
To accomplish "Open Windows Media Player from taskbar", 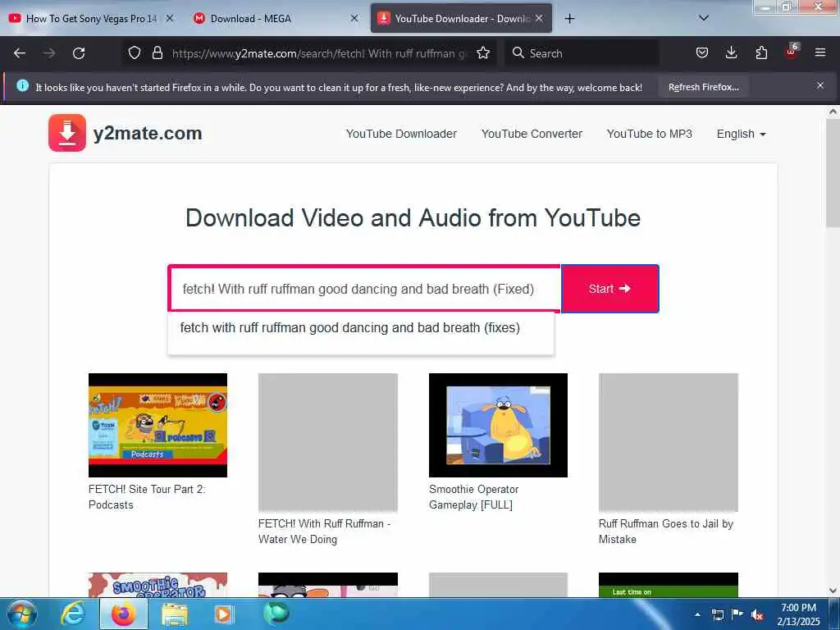I will (x=223, y=614).
